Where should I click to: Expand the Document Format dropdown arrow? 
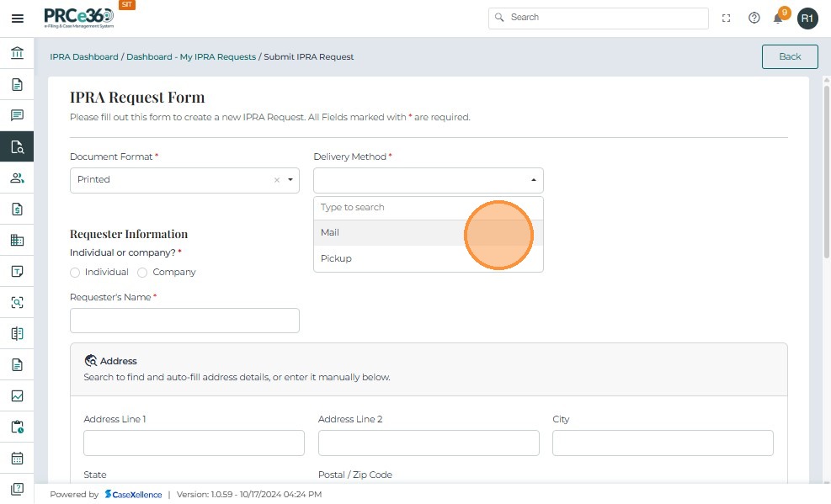[x=290, y=180]
